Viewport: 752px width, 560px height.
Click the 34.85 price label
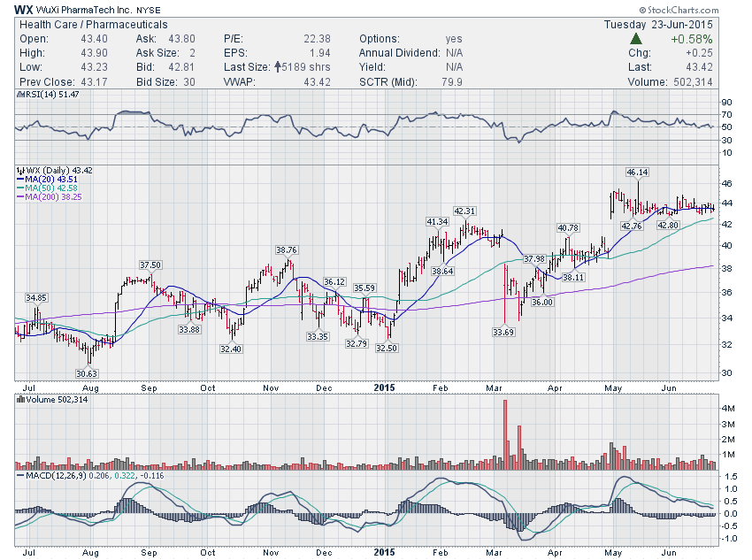tap(36, 298)
